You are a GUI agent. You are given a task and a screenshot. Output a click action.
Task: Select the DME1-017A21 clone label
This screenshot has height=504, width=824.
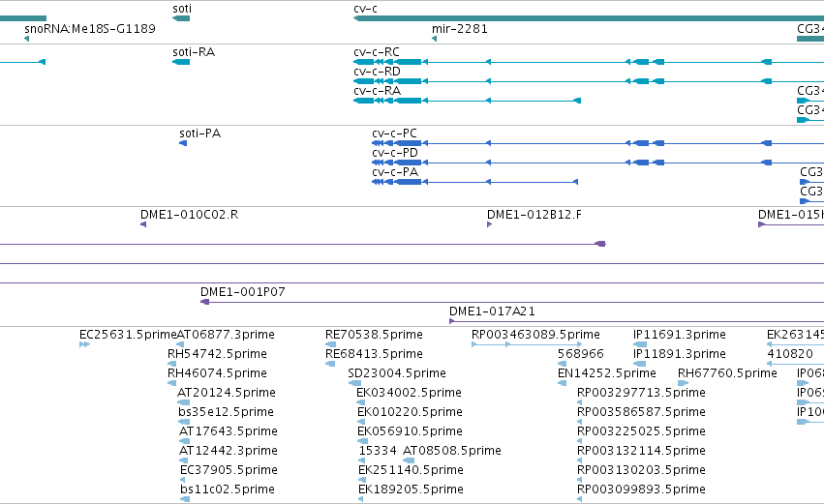(492, 311)
